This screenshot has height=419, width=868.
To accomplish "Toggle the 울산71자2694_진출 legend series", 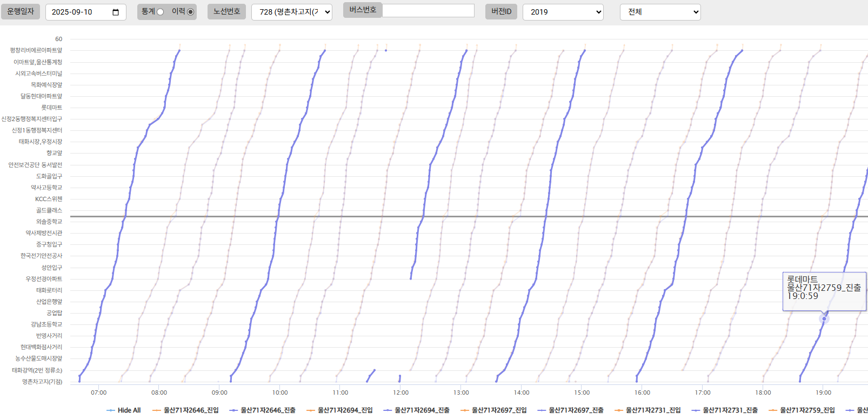I will click(x=417, y=410).
